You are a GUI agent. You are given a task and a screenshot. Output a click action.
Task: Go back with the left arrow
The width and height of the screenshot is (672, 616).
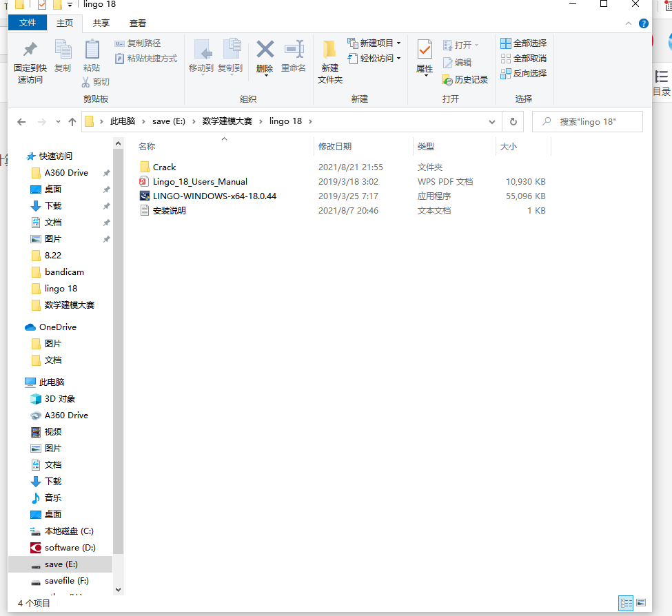(21, 122)
